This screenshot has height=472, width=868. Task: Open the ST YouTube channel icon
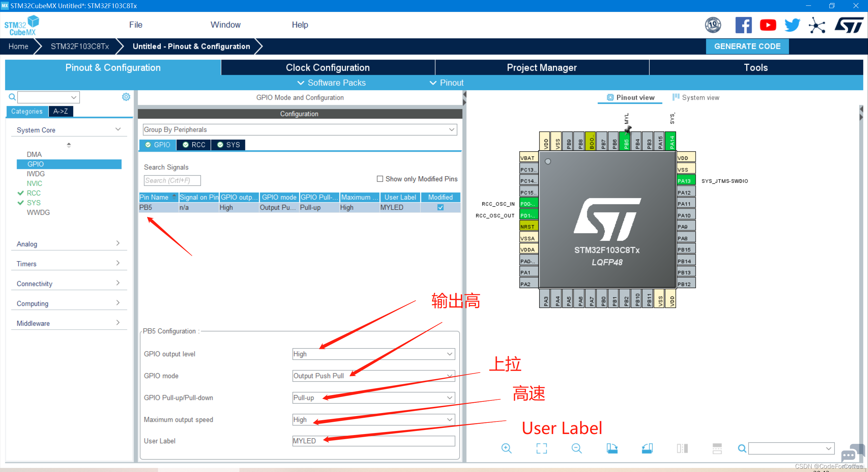tap(768, 25)
